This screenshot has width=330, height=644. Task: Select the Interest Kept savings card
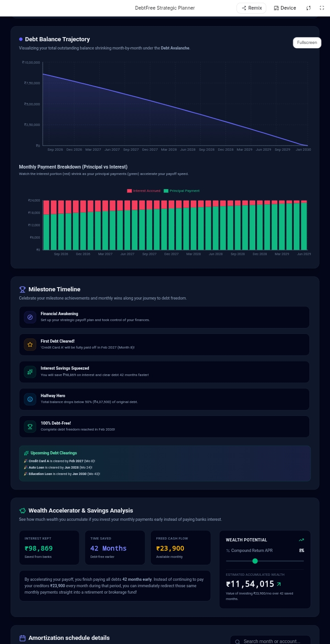(x=49, y=548)
